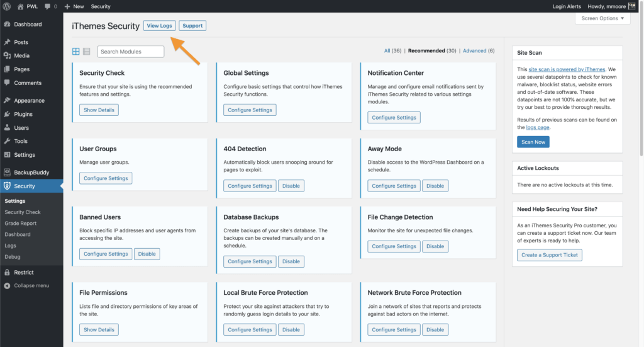Viewport: 644px width, 347px height.
Task: Disable the 404 Detection module
Action: [x=291, y=186]
